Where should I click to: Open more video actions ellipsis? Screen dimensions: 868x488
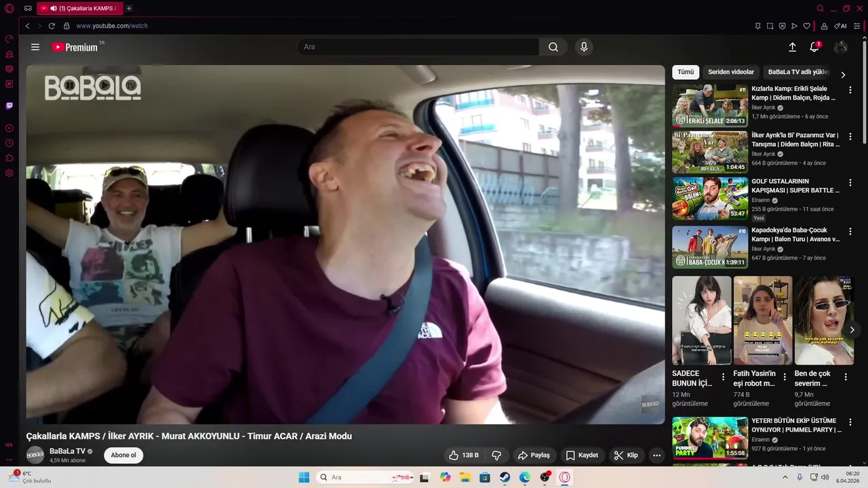(x=656, y=455)
